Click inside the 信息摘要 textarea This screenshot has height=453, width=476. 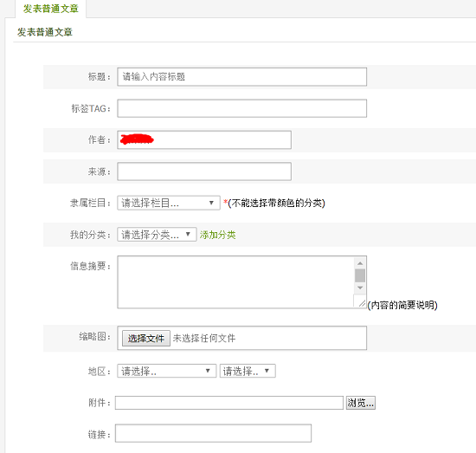pyautogui.click(x=235, y=282)
